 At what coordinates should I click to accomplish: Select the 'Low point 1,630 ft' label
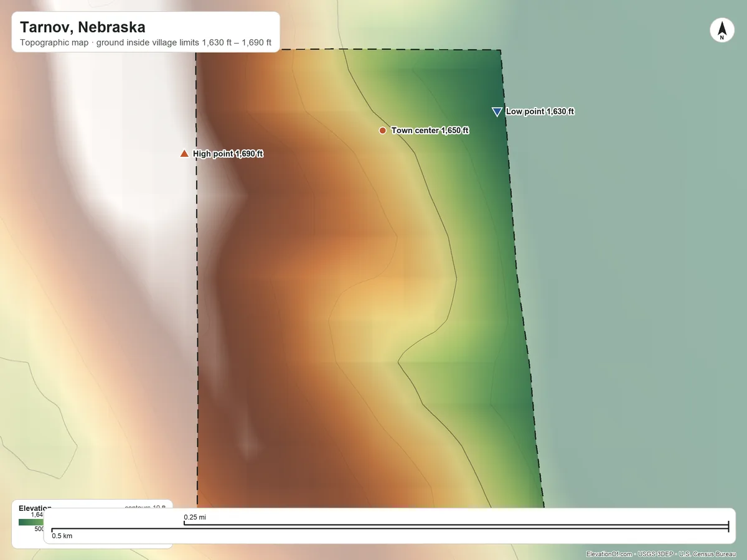[540, 111]
